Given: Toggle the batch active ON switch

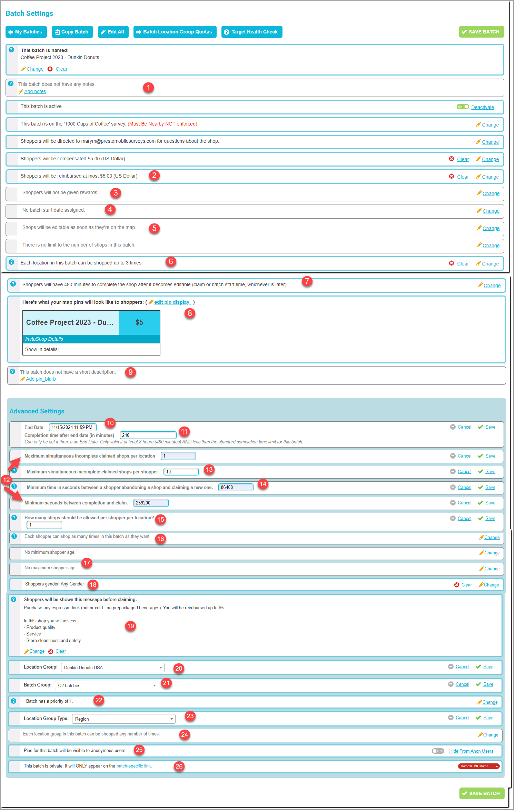Looking at the screenshot, I should [463, 107].
